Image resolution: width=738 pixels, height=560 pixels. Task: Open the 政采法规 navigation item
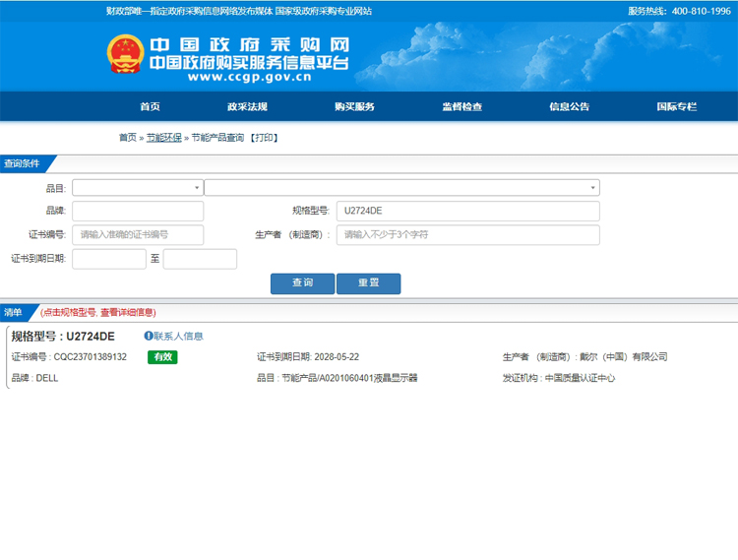tap(247, 107)
